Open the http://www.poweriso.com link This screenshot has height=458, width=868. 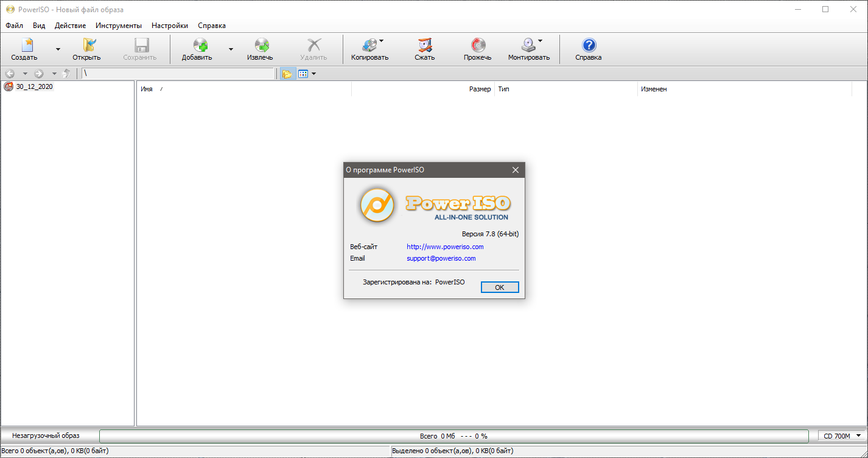(x=445, y=247)
